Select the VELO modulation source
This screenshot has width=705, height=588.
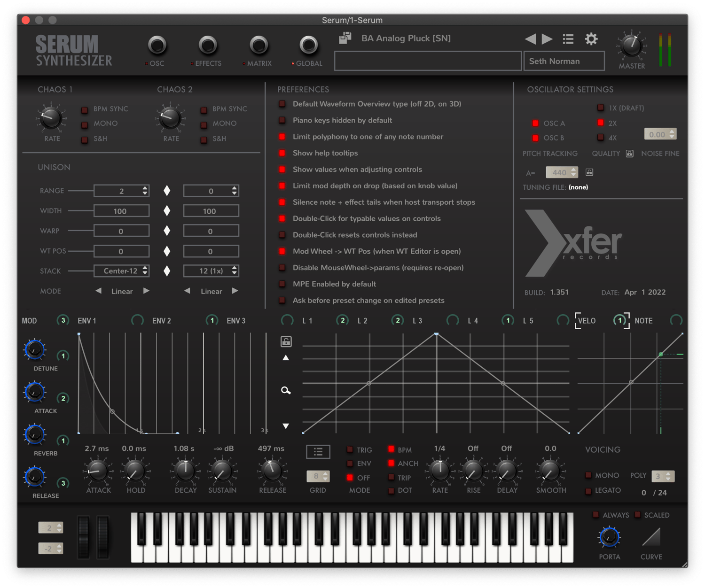pos(587,321)
